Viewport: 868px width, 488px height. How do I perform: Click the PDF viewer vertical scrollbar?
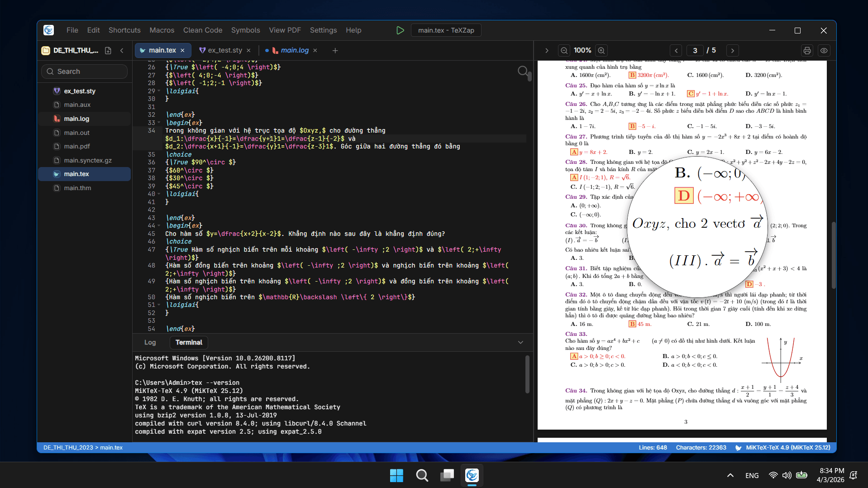click(x=834, y=255)
